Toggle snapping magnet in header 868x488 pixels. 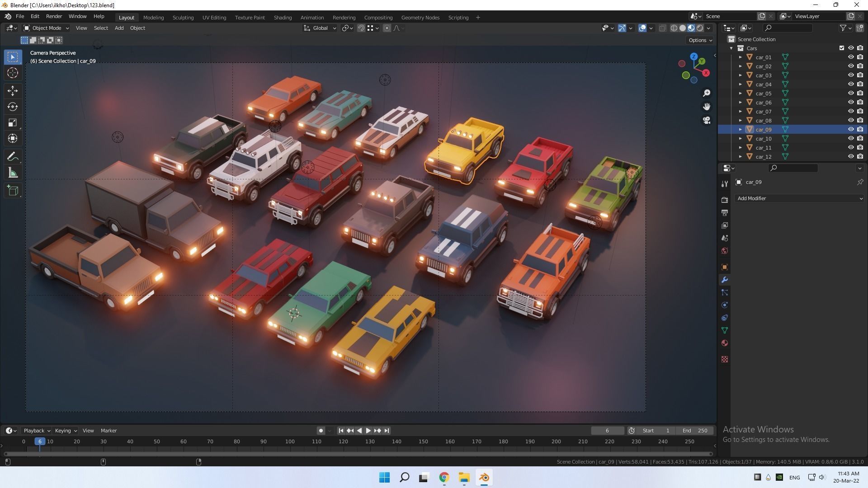361,28
